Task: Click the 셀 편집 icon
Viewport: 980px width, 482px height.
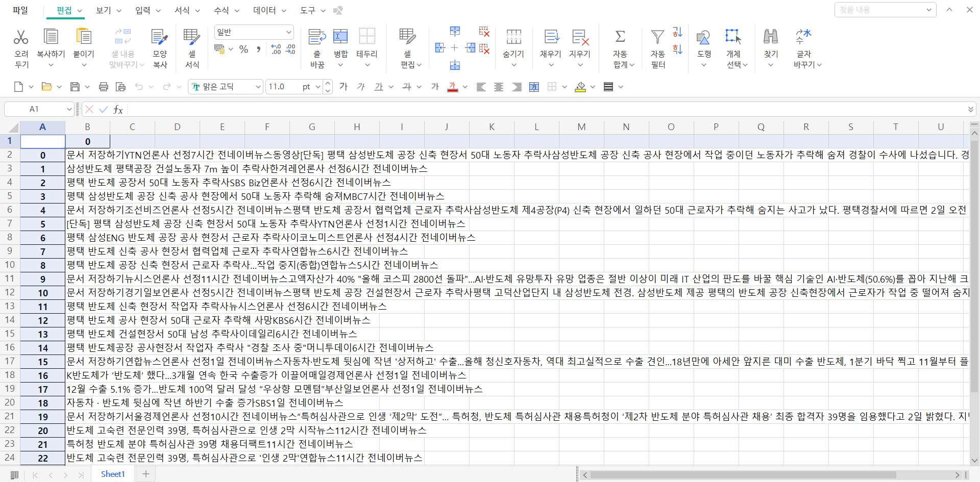Action: click(x=407, y=37)
